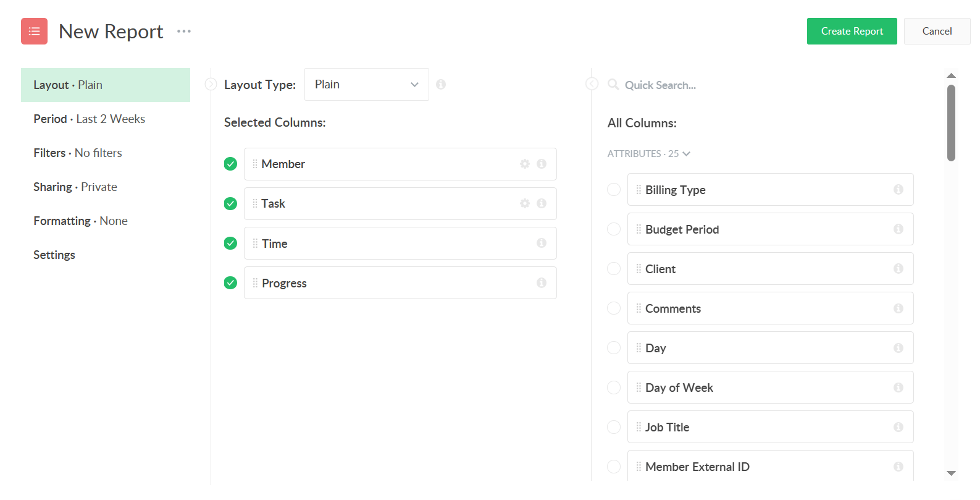Collapse the ATTRIBUTES · 25 section

[x=648, y=153]
